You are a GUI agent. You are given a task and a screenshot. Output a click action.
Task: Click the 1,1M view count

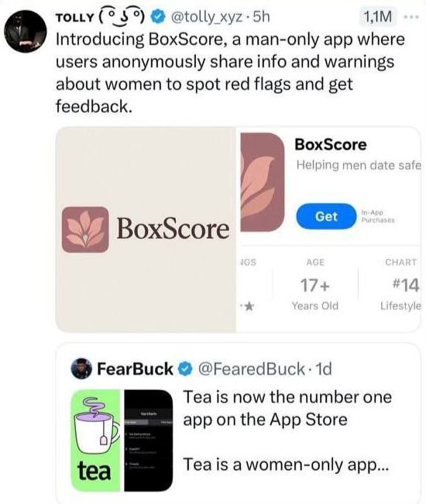point(378,17)
